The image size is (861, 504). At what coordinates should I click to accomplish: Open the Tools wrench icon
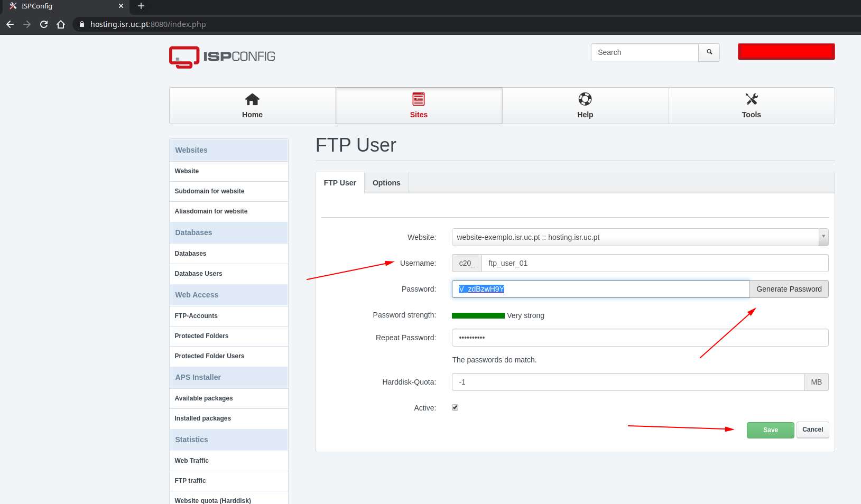[x=752, y=99]
